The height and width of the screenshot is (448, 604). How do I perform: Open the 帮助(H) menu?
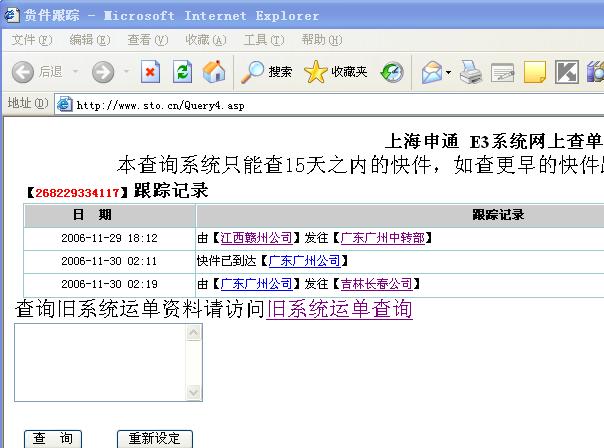[322, 40]
